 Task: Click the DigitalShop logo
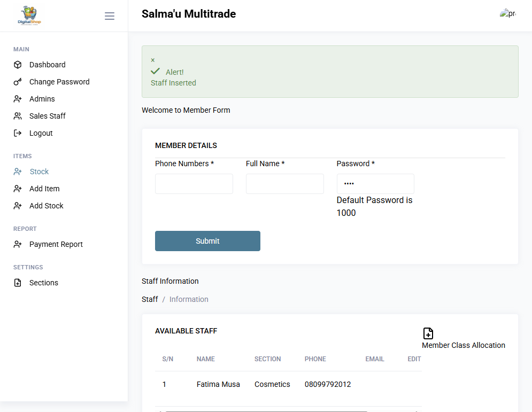(29, 15)
